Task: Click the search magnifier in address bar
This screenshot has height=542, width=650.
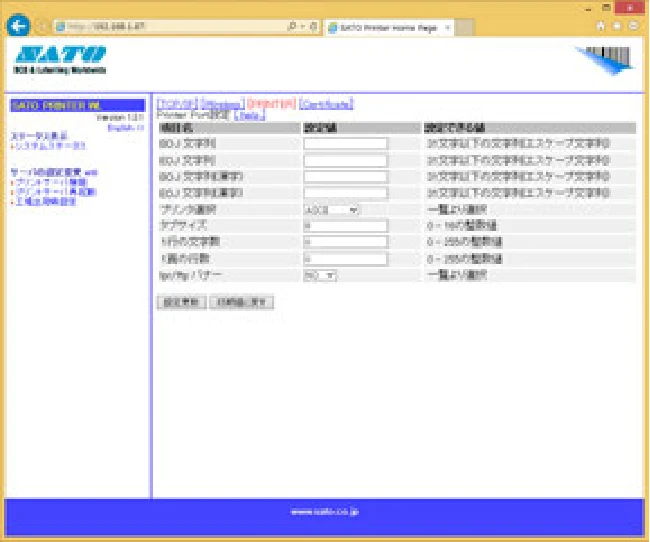Action: 291,27
